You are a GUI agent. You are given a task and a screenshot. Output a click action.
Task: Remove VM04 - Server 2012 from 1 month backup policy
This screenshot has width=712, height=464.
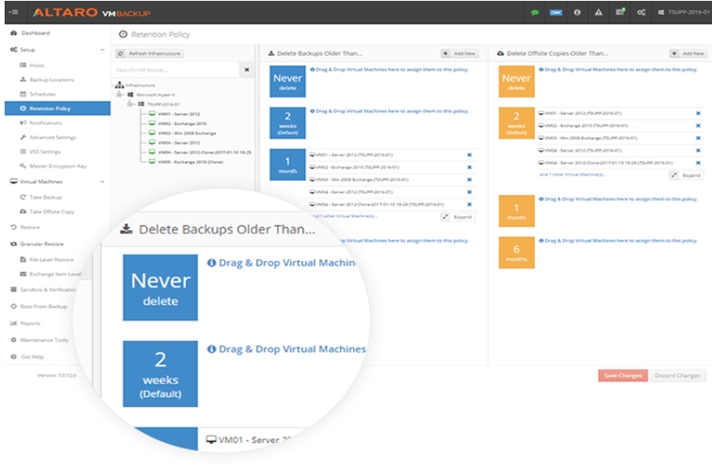point(470,192)
